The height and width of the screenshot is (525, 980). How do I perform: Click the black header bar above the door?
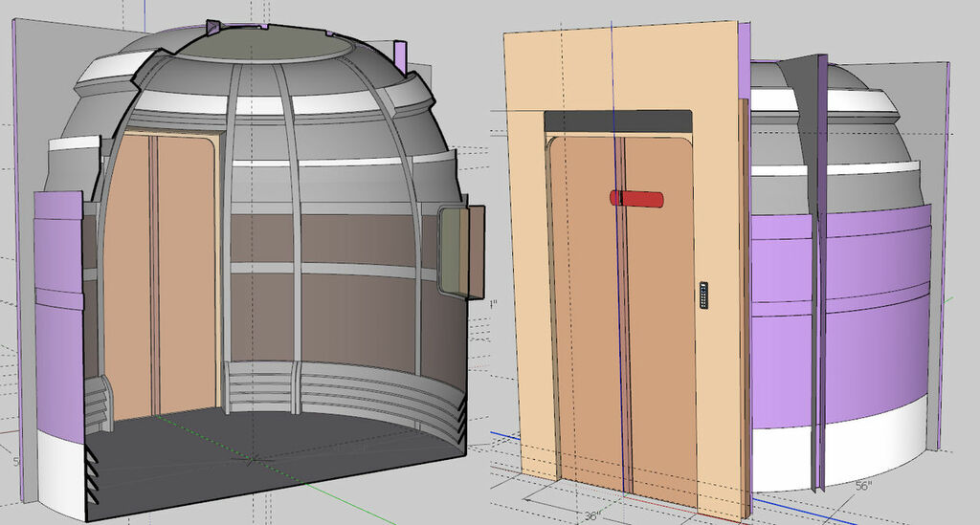pos(617,120)
